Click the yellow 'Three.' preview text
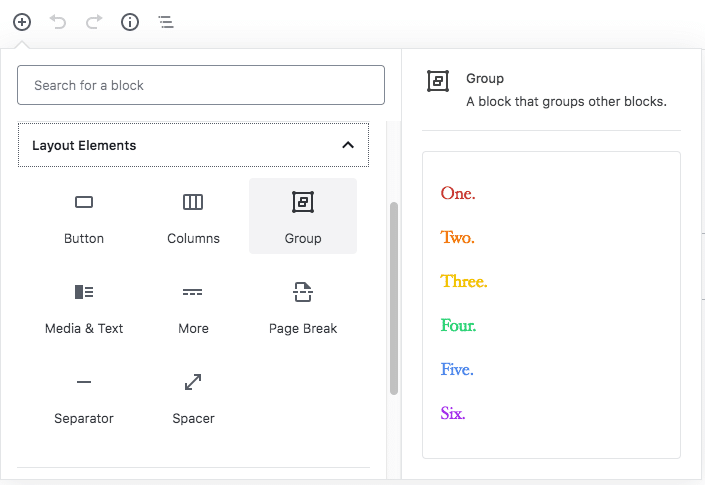The image size is (705, 485). tap(464, 281)
